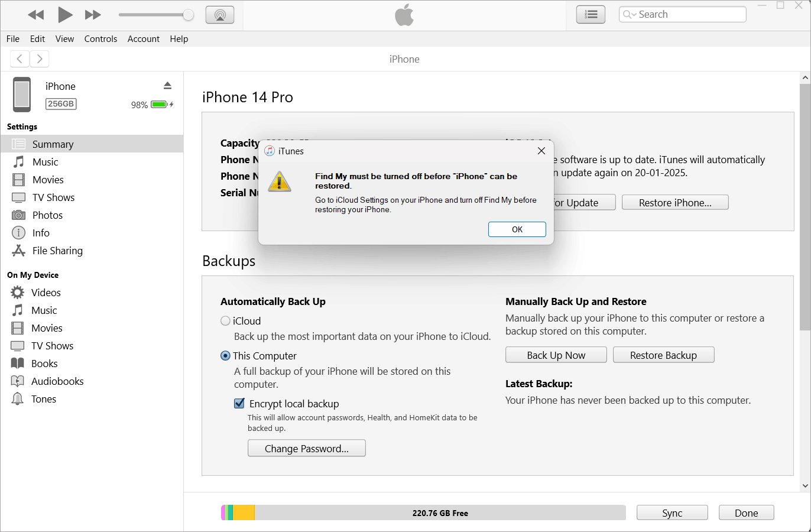Screen dimensions: 811x532
Task: Open the Help menu
Action: pyautogui.click(x=179, y=39)
